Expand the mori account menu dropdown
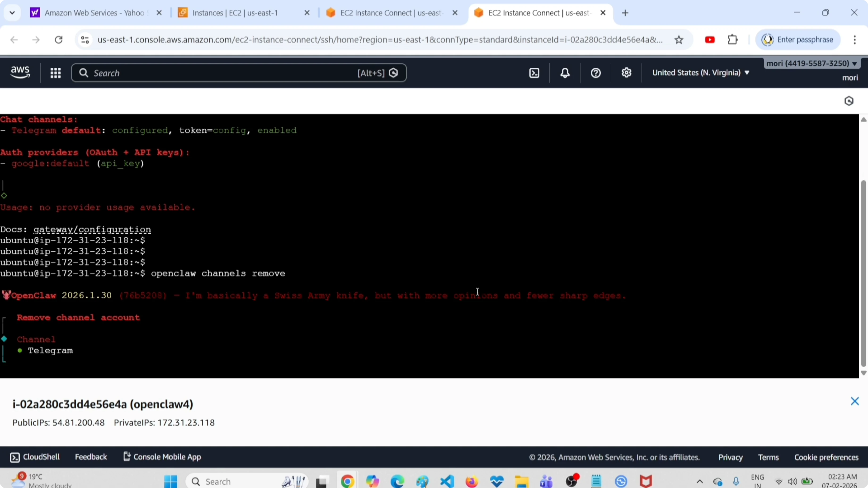 [x=811, y=63]
